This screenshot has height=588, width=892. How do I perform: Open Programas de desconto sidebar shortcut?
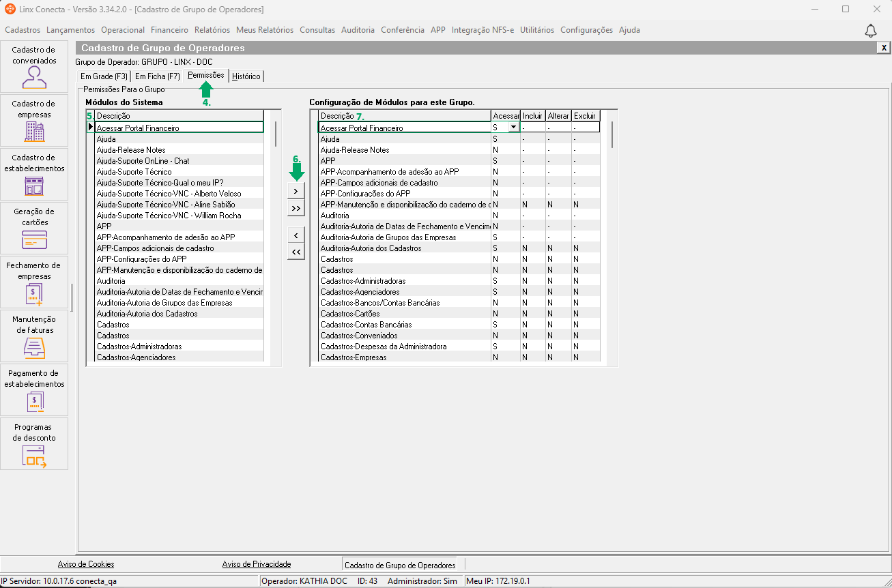(34, 443)
